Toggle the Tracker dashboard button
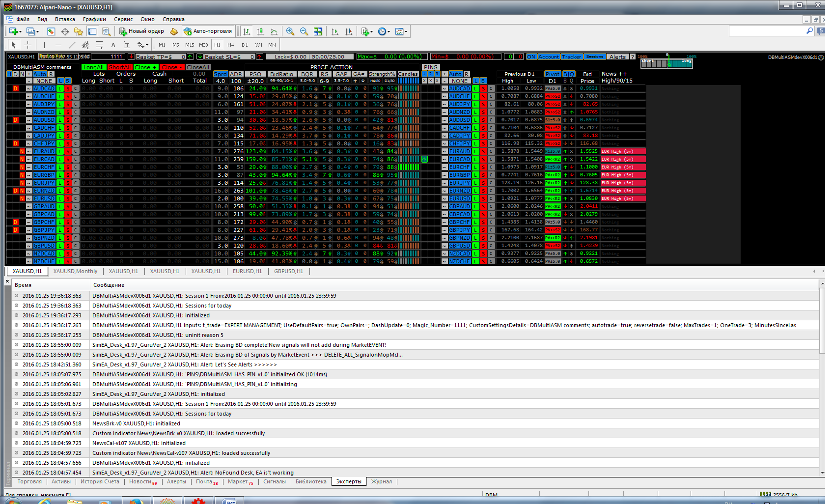 572,57
